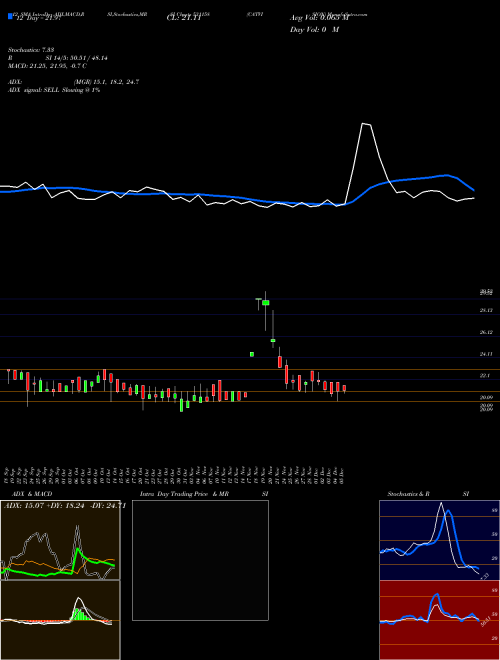The width and height of the screenshot is (500, 660).
Task: Open the ADX indicator chart panel
Action: [60, 540]
